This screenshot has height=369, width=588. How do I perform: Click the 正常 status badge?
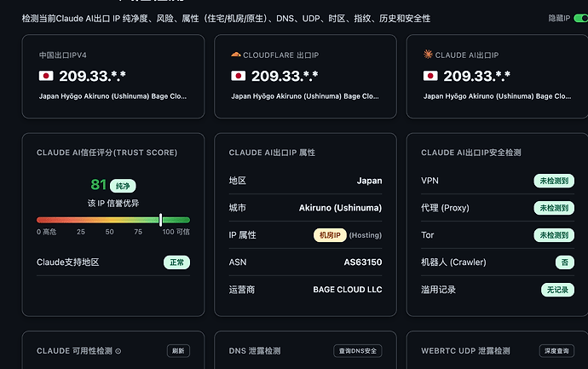point(176,262)
